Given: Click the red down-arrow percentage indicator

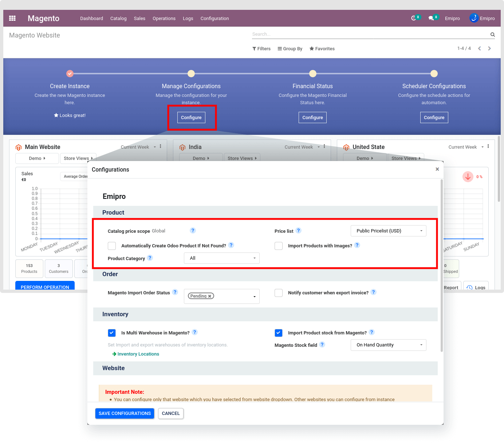Looking at the screenshot, I should pyautogui.click(x=468, y=177).
